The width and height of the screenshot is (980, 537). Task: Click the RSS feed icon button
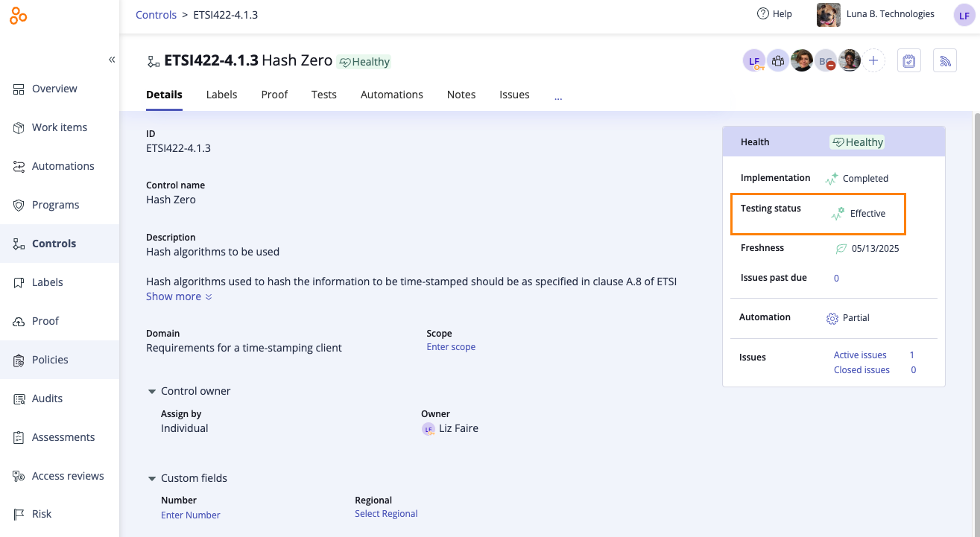(944, 61)
